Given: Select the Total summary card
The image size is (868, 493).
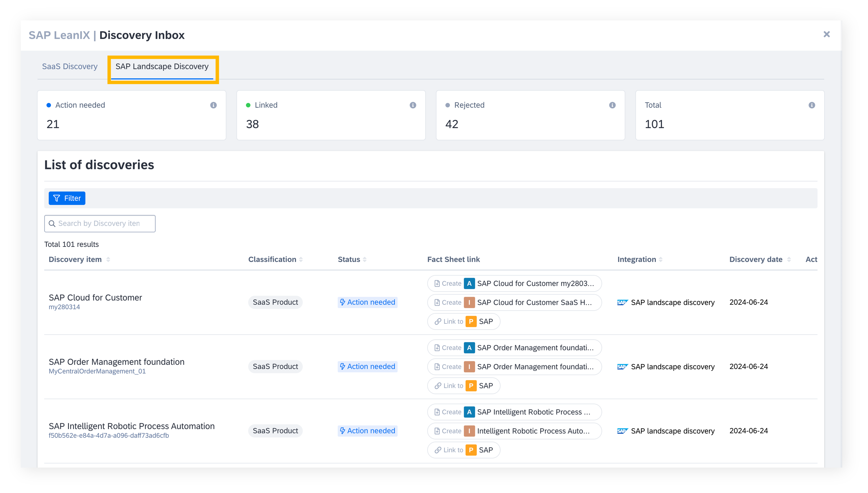Looking at the screenshot, I should (x=730, y=115).
